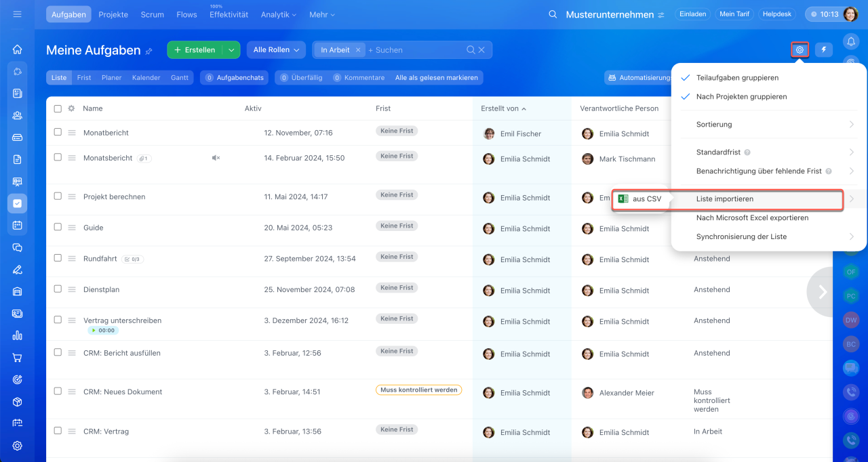Select Nach Microsoft Excel exportieren
This screenshot has width=868, height=462.
pyautogui.click(x=752, y=218)
